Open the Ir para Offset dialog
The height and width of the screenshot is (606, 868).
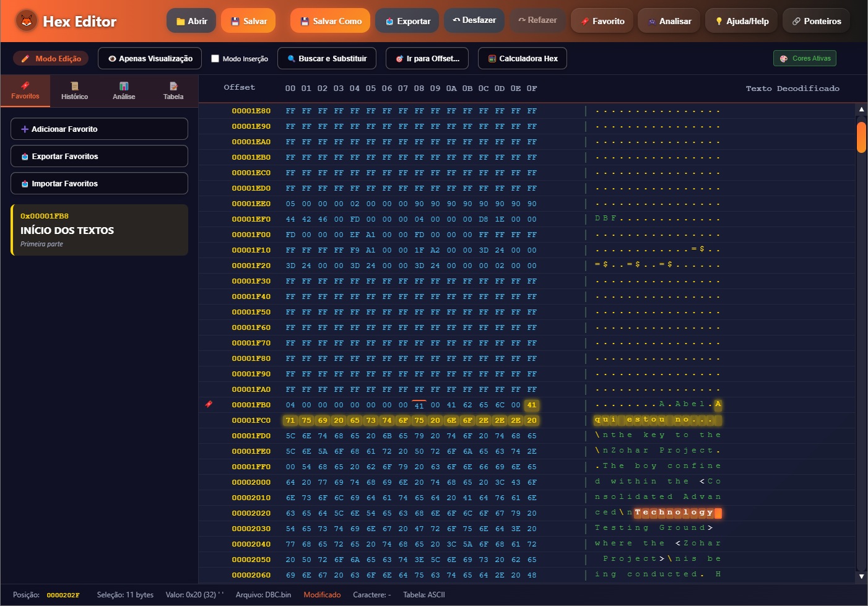pyautogui.click(x=427, y=59)
